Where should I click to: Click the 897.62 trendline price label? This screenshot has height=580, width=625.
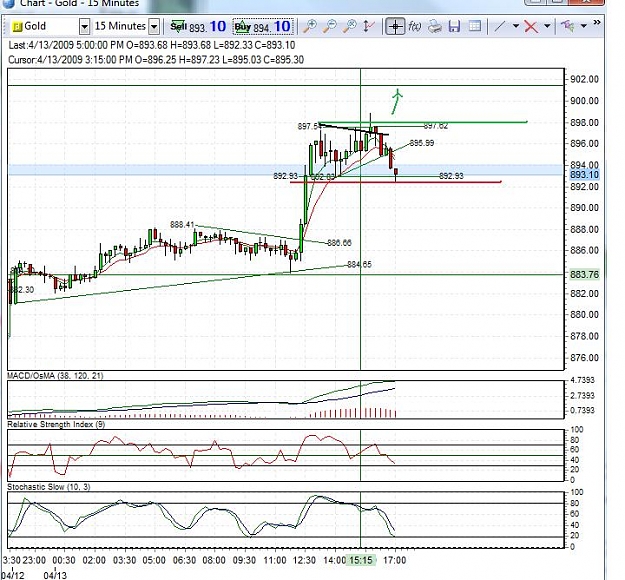[435, 126]
